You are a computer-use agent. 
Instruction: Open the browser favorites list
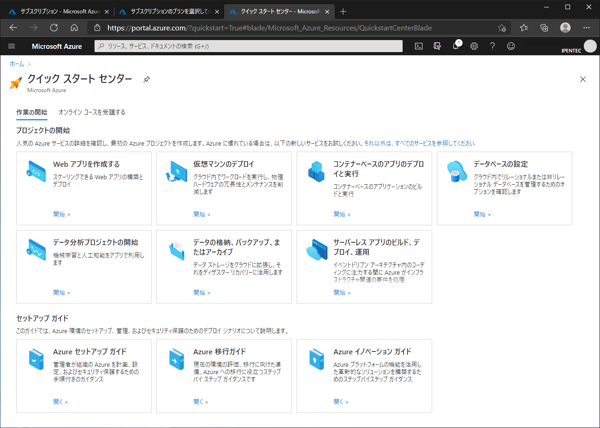524,28
